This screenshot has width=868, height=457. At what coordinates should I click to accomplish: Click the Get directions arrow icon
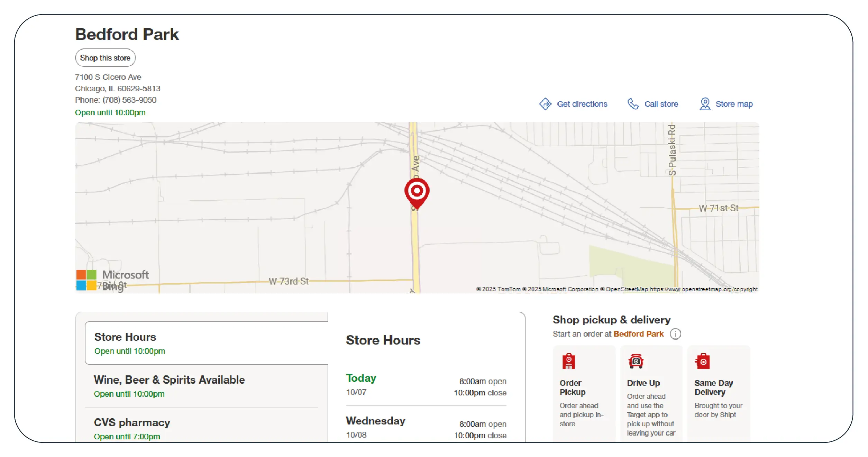click(x=545, y=104)
